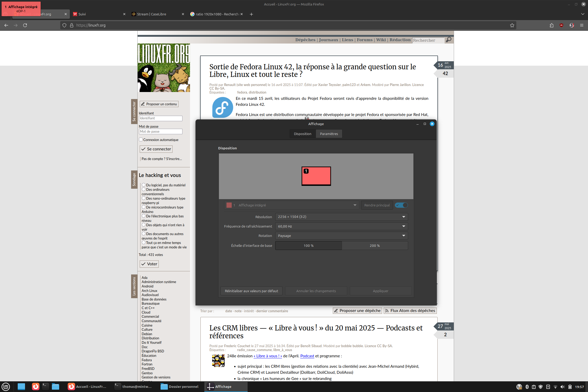Switch to the Paramètres tab
Viewport: 588px width, 392px height.
tap(329, 134)
